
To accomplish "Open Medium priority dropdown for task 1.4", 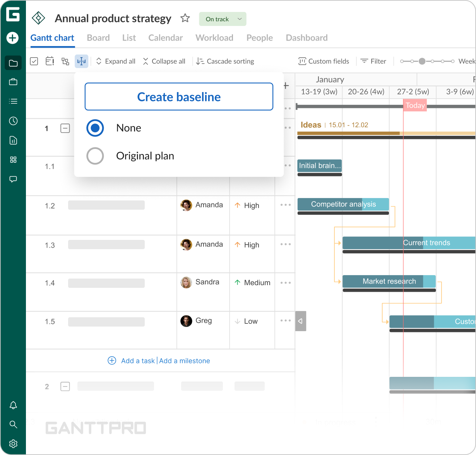I will (x=252, y=282).
